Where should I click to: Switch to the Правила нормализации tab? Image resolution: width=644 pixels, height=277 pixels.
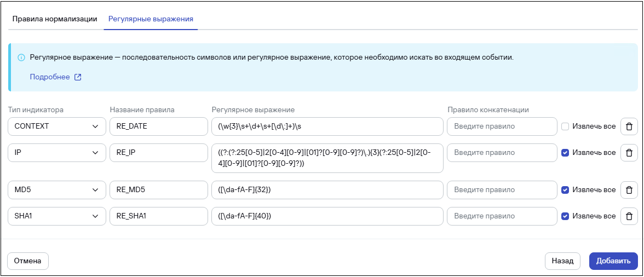[x=55, y=19]
